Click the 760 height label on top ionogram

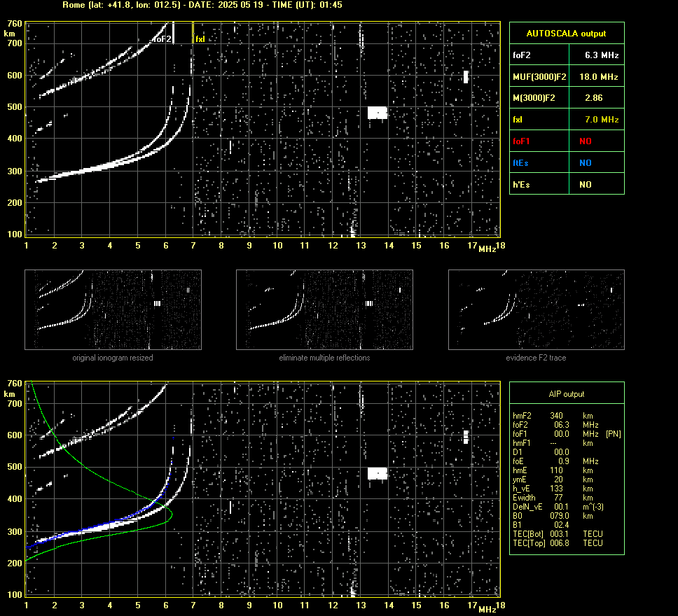coord(14,23)
